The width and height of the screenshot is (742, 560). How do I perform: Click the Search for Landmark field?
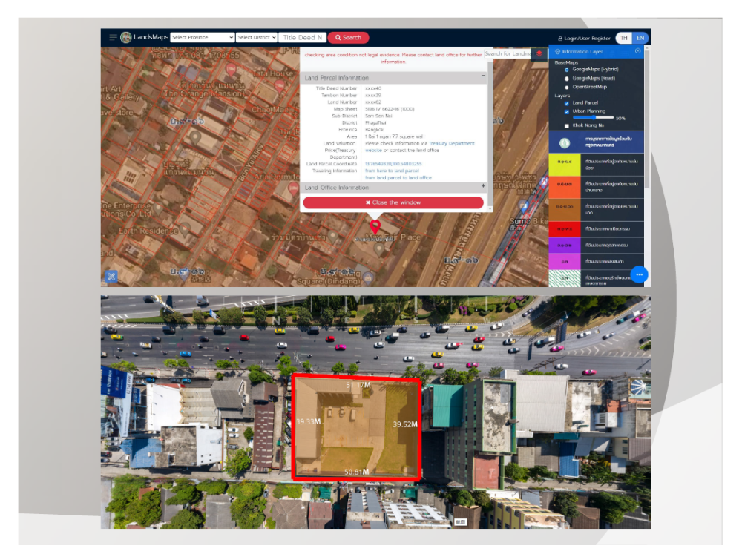(508, 53)
